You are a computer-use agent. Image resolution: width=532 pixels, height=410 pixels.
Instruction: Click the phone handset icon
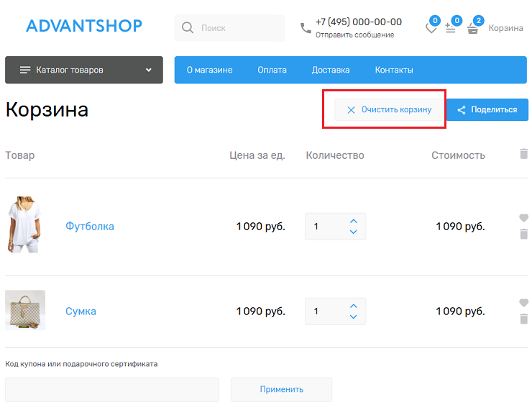(306, 28)
